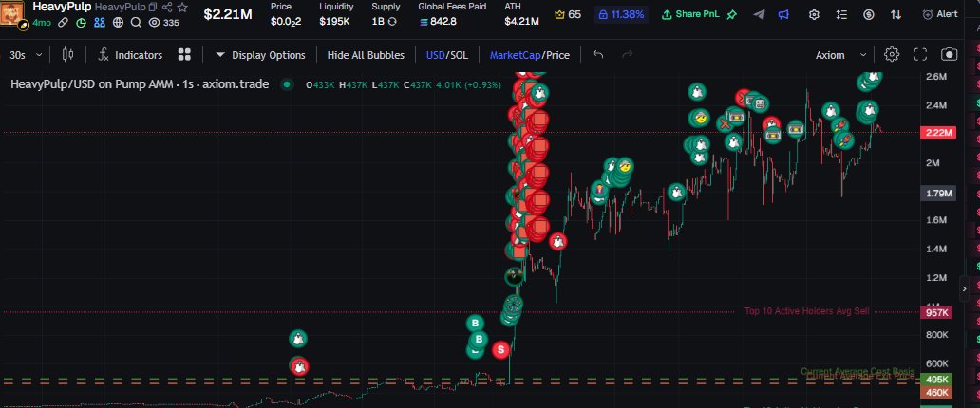Click the 460K exit price label
Viewport: 980px width, 408px height.
tap(936, 393)
